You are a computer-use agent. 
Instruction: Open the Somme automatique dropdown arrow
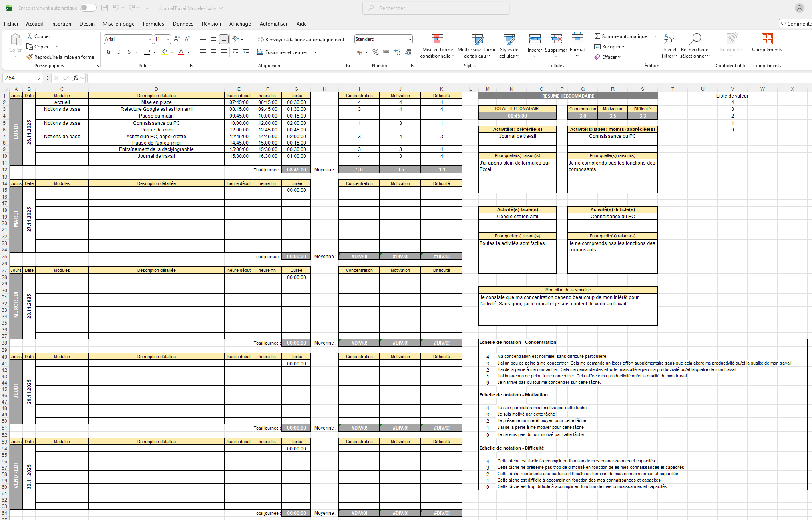click(655, 36)
